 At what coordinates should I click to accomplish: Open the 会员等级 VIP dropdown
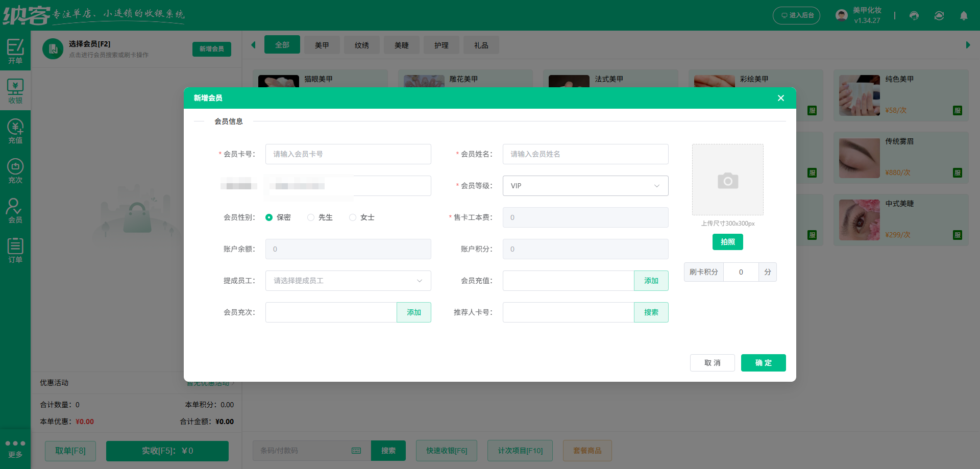585,185
